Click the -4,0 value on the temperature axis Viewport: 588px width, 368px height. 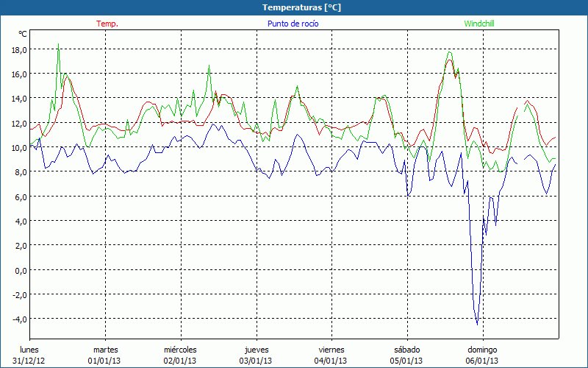pos(19,319)
